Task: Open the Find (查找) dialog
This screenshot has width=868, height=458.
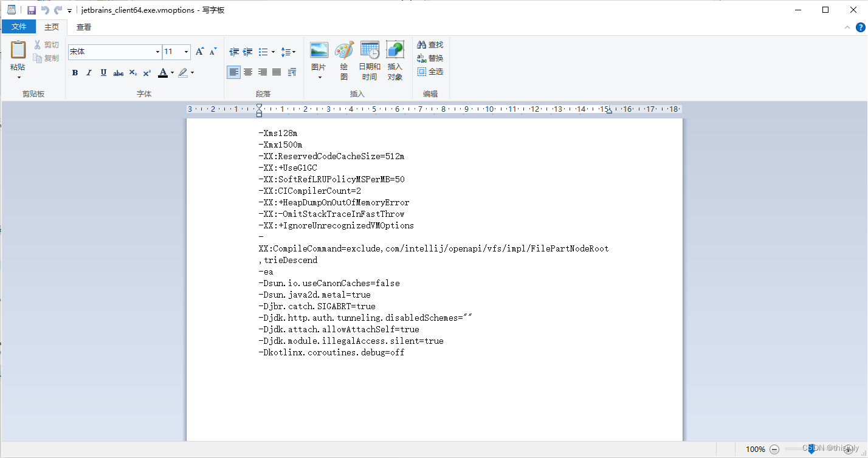Action: 430,44
